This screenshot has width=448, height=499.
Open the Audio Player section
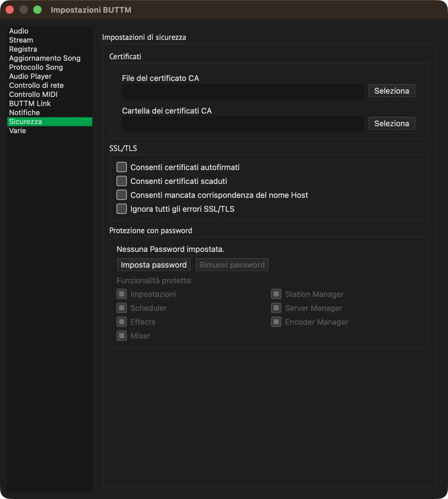tap(50, 76)
